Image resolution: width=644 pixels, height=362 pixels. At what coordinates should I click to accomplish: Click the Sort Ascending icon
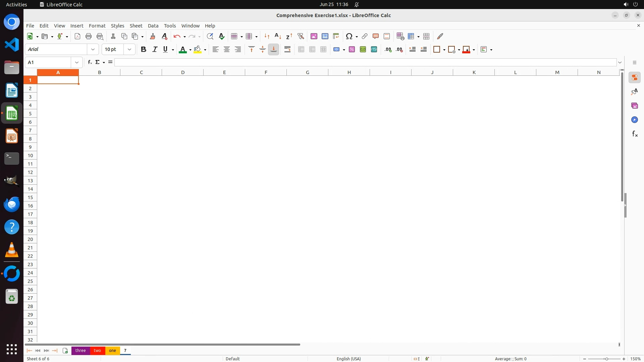278,36
